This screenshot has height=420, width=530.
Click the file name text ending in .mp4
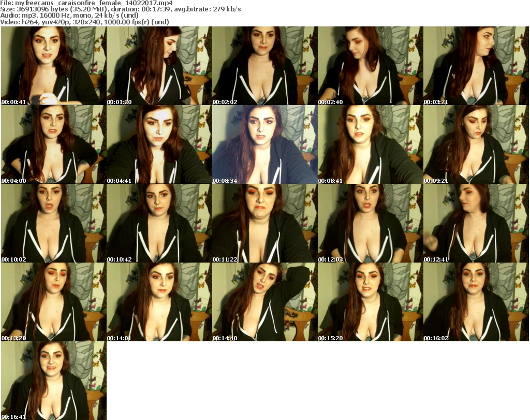click(x=94, y=3)
